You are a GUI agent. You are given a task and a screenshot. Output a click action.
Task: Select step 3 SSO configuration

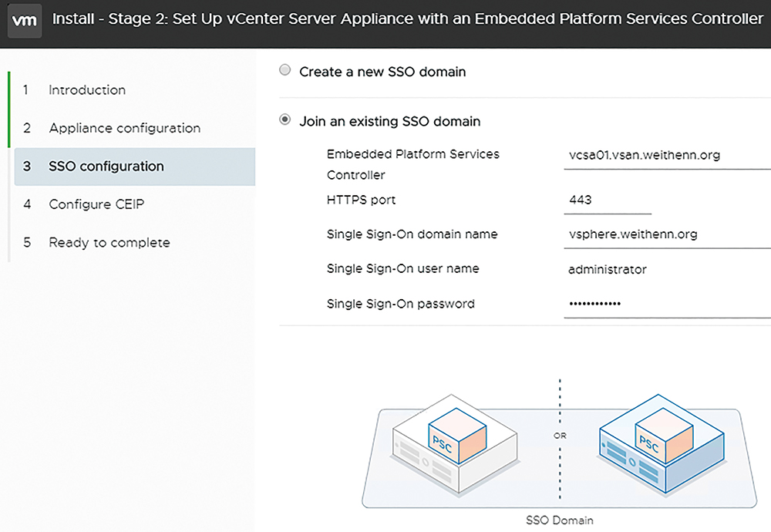pyautogui.click(x=135, y=167)
